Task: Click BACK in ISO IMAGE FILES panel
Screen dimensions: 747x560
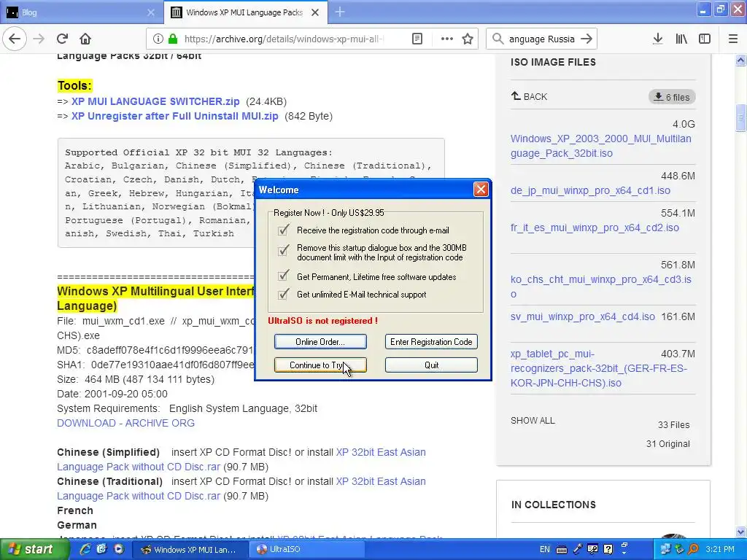Action: coord(530,97)
